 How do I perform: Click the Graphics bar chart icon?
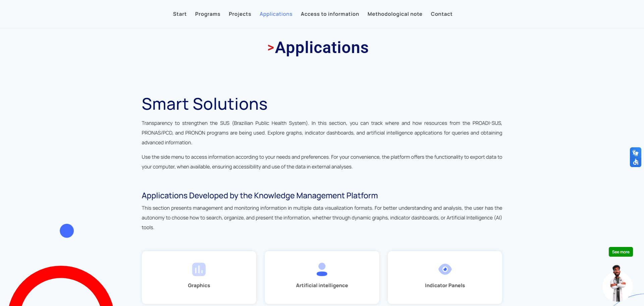click(199, 269)
